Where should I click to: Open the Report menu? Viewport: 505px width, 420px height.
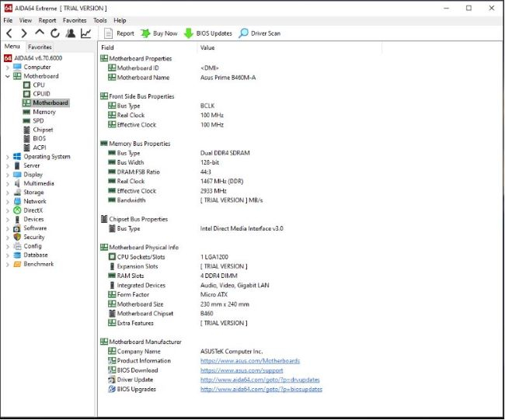click(x=47, y=20)
